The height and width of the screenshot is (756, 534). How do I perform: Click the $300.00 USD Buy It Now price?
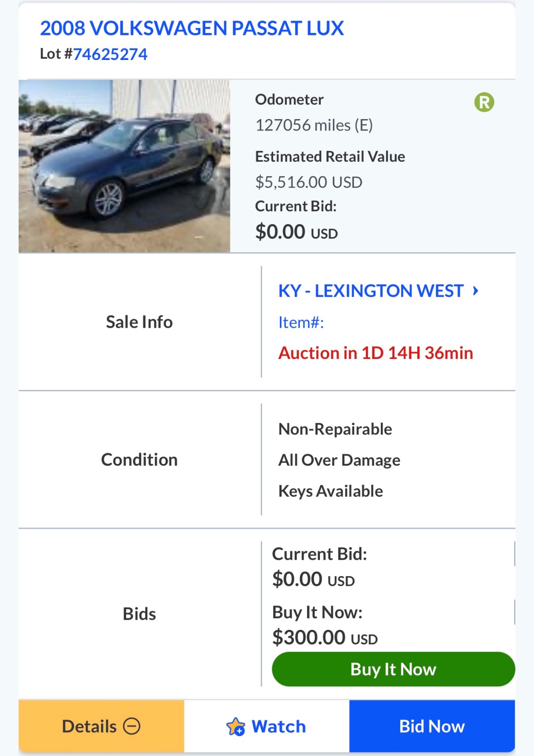coord(324,637)
